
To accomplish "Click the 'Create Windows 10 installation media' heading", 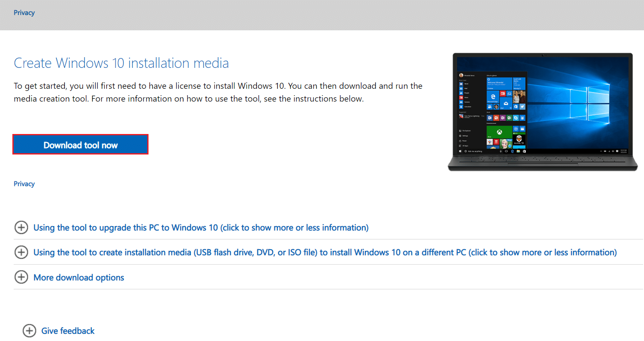I will click(x=121, y=63).
